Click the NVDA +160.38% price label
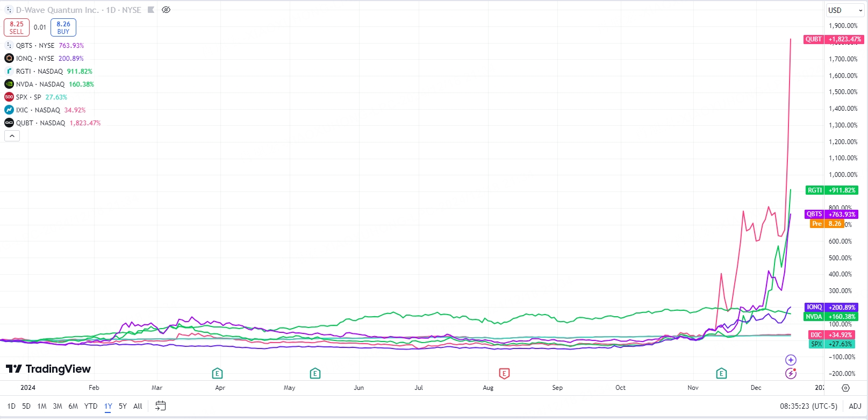 [x=831, y=317]
